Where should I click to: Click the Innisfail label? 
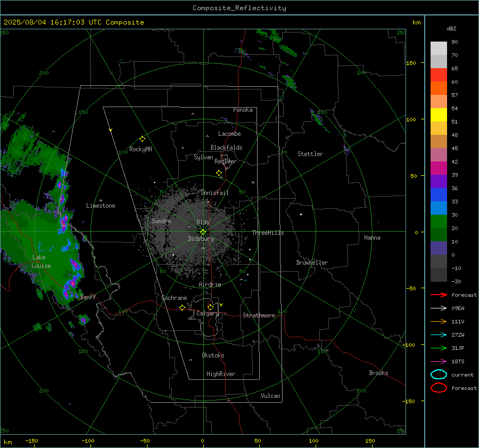[x=214, y=193]
